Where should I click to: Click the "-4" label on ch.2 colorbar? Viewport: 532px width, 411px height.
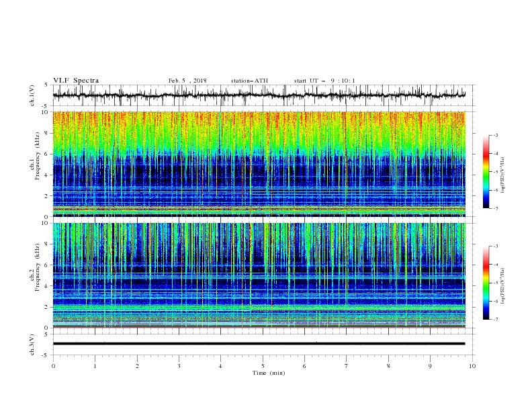pyautogui.click(x=495, y=265)
